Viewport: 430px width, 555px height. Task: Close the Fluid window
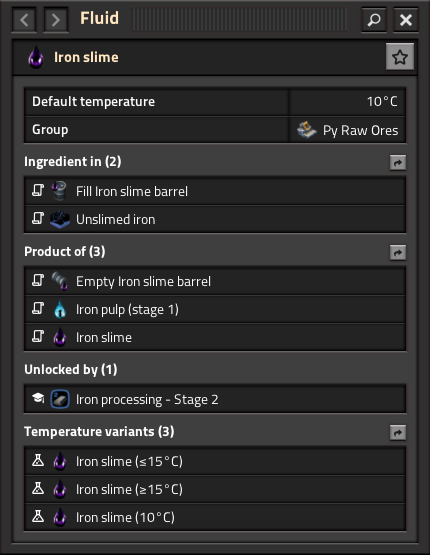[x=406, y=20]
